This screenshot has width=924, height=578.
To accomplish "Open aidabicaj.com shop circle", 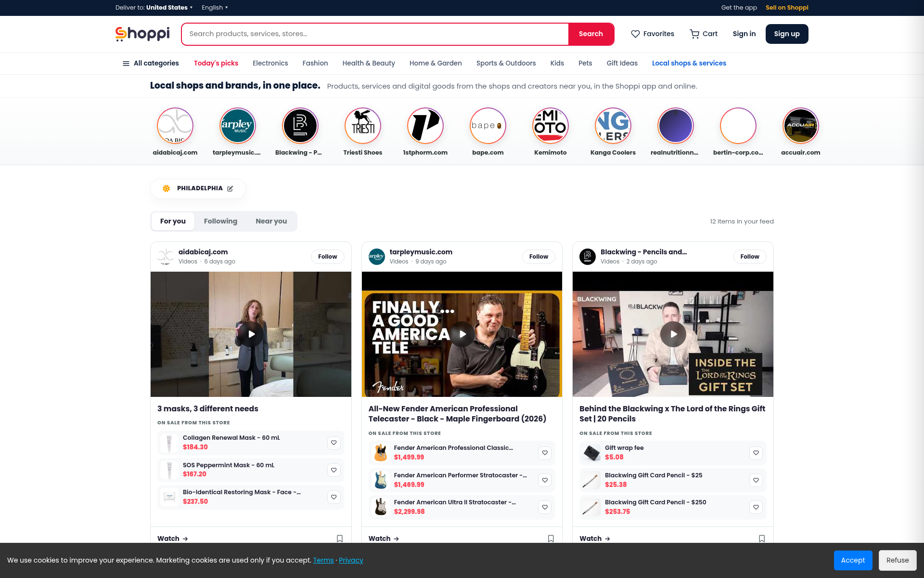I will point(175,126).
